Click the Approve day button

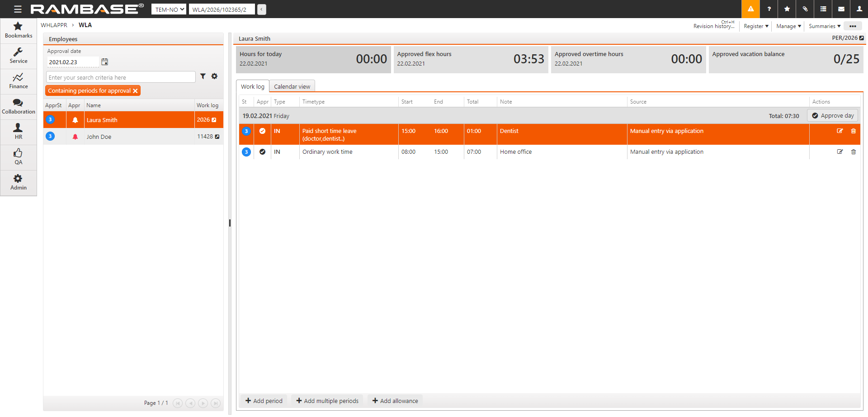pyautogui.click(x=833, y=116)
